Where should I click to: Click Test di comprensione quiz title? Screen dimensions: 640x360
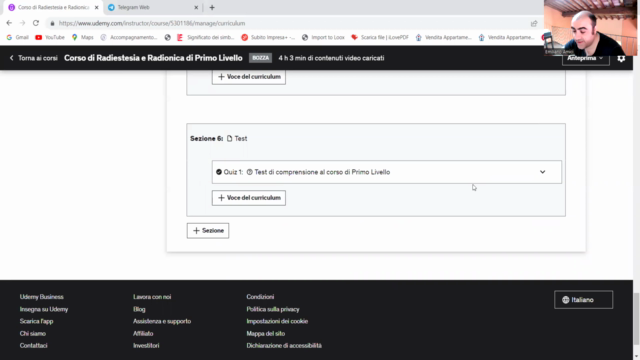click(x=322, y=172)
